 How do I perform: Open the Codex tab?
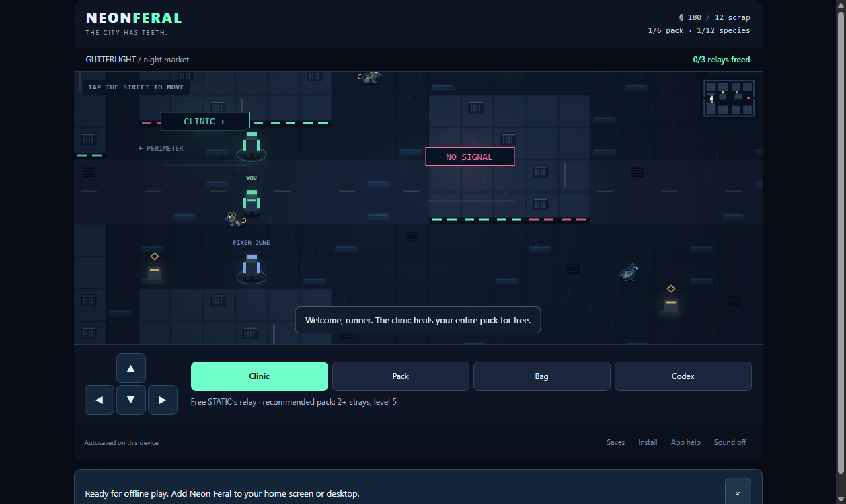(x=683, y=376)
